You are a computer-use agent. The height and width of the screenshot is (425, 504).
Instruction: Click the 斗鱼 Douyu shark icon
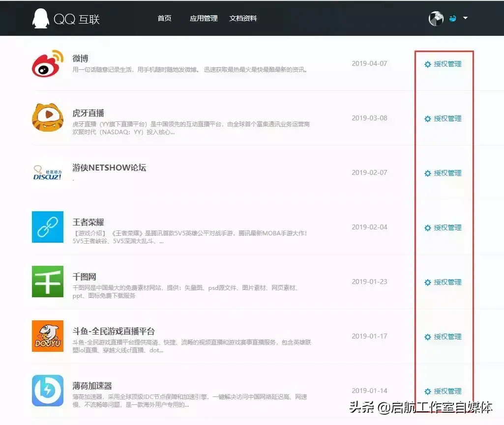(48, 336)
